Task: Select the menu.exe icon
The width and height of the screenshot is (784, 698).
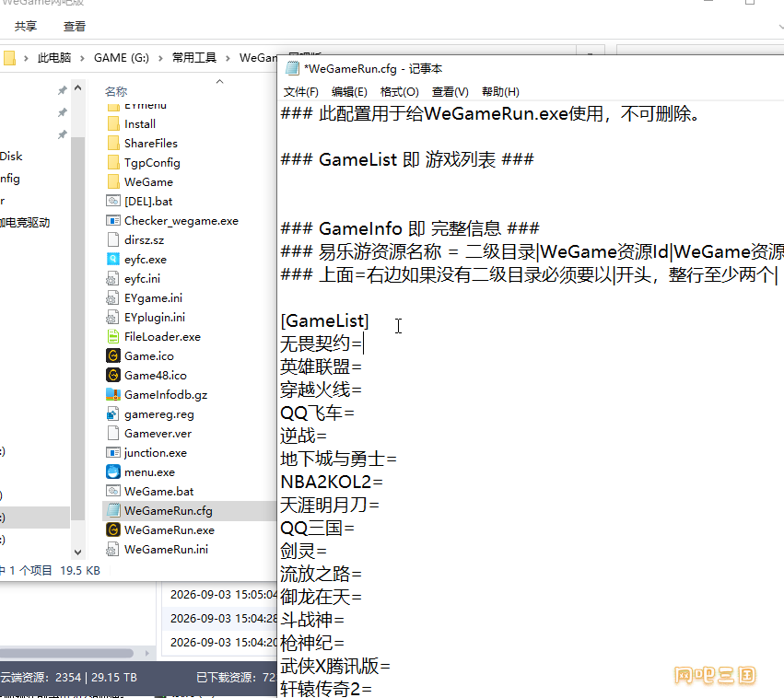Action: [113, 472]
